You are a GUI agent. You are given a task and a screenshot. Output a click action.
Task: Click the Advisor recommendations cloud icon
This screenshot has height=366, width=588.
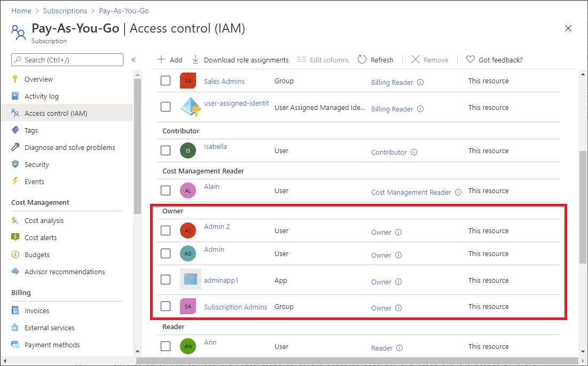point(15,271)
